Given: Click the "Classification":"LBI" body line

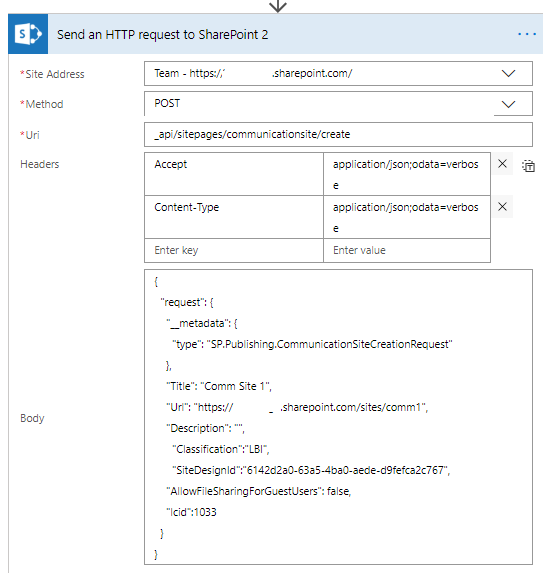Looking at the screenshot, I should [x=221, y=449].
